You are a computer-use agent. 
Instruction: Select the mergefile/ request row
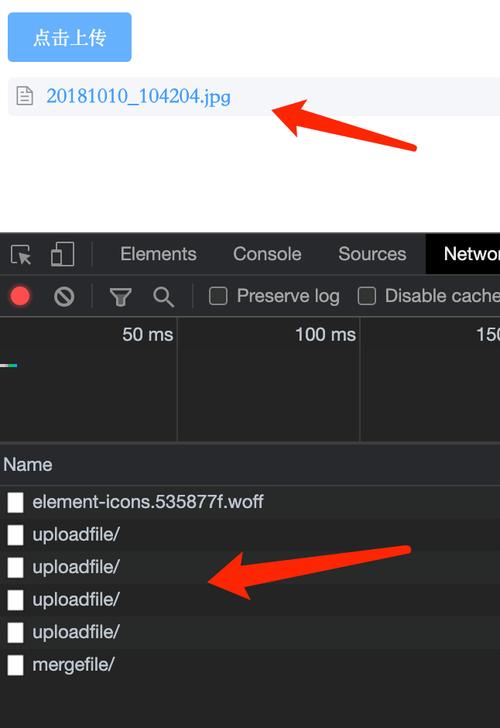(250, 665)
